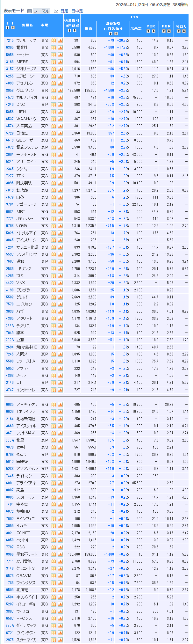Open stock code 8966 平和不リート link
This screenshot has width=193, height=644.
tap(10, 554)
